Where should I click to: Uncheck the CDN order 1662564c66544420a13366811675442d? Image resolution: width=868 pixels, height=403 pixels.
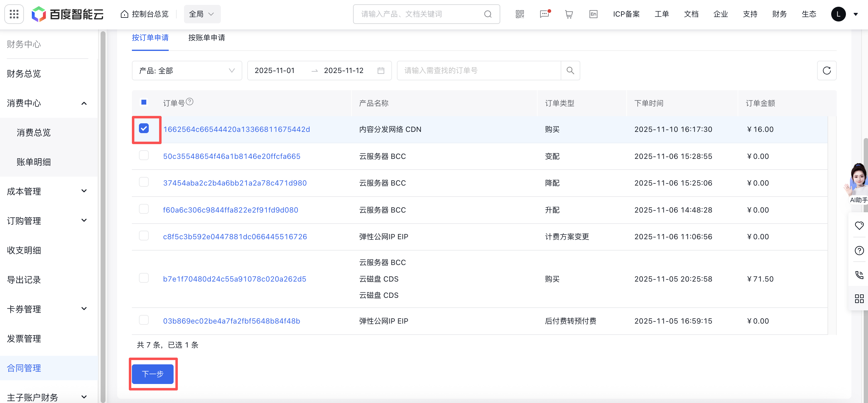click(144, 129)
